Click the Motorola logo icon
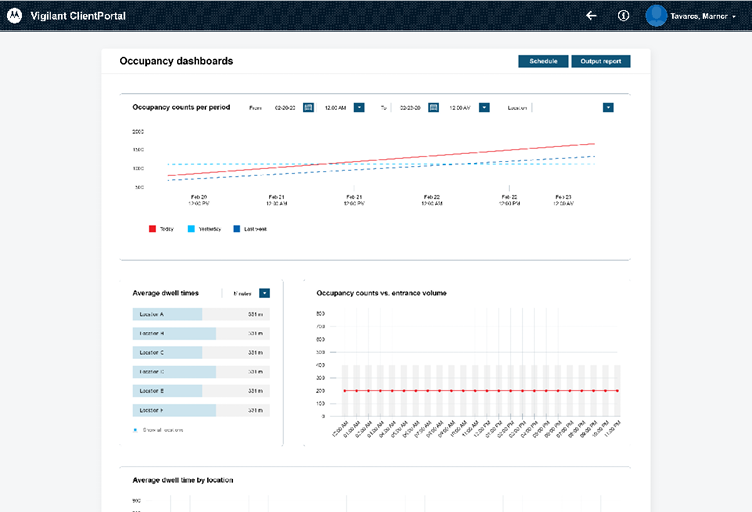Image resolution: width=752 pixels, height=512 pixels. [14, 16]
